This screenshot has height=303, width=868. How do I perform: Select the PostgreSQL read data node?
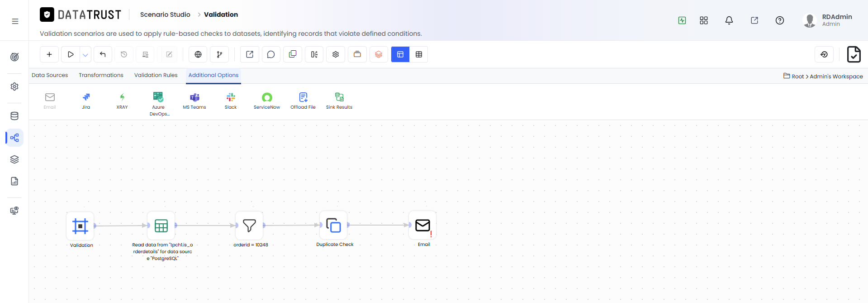coord(161,226)
